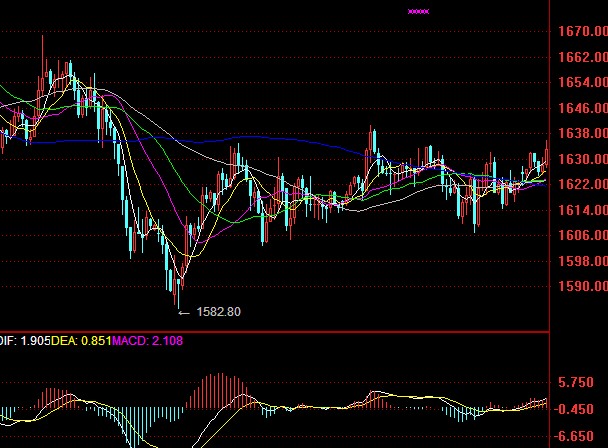Click the magenta x marker row at chart top
The image size is (608, 448).
tap(418, 11)
